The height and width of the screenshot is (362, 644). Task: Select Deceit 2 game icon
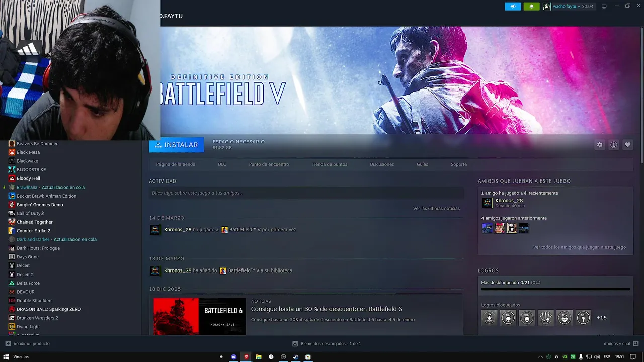click(x=12, y=275)
